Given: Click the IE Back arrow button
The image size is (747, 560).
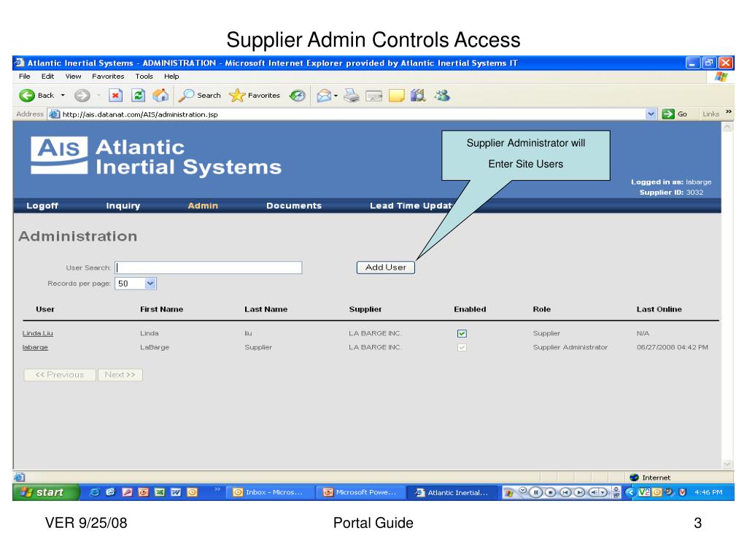Looking at the screenshot, I should tap(27, 96).
